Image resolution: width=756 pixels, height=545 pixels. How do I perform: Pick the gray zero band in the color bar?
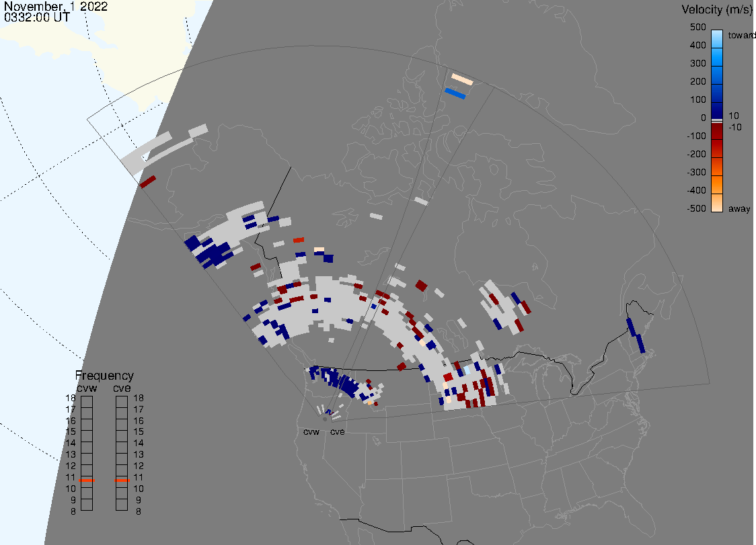pyautogui.click(x=717, y=120)
